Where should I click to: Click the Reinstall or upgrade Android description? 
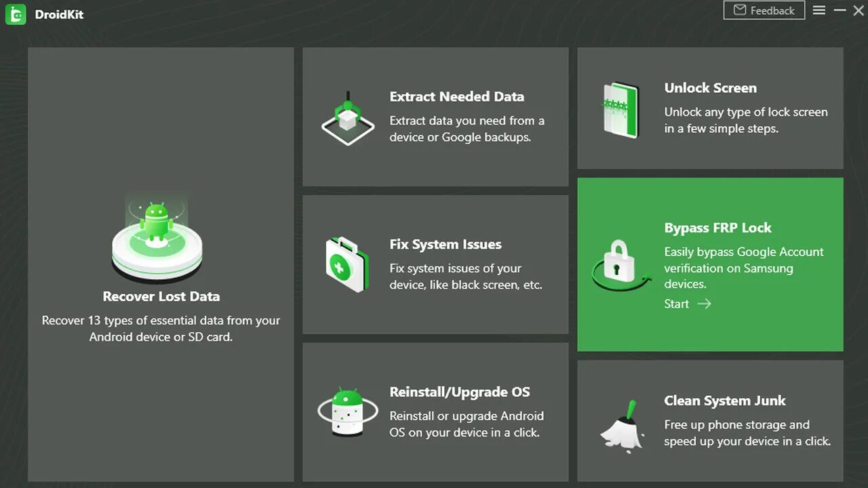click(x=467, y=424)
